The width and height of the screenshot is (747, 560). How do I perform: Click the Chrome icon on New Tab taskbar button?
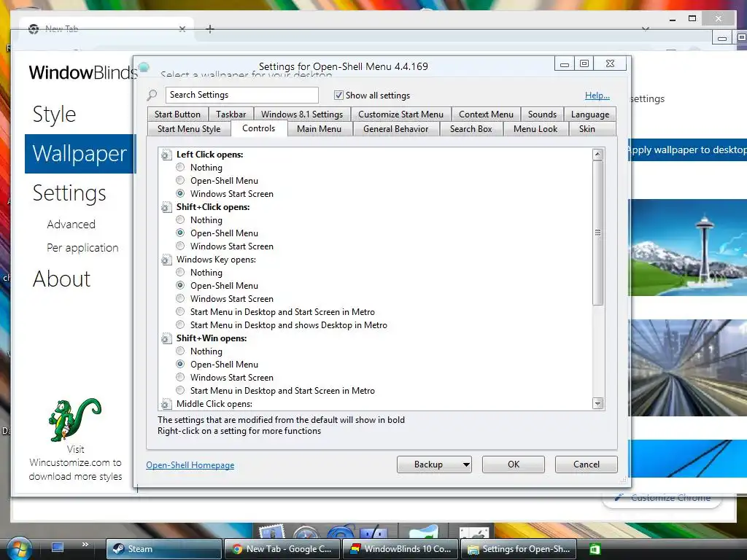coord(237,549)
